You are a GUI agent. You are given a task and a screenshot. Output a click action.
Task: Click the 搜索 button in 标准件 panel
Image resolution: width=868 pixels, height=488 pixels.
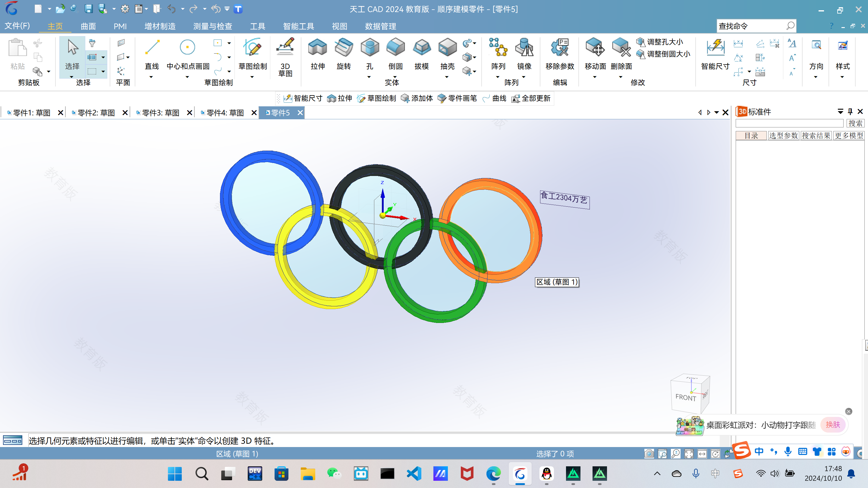click(855, 123)
